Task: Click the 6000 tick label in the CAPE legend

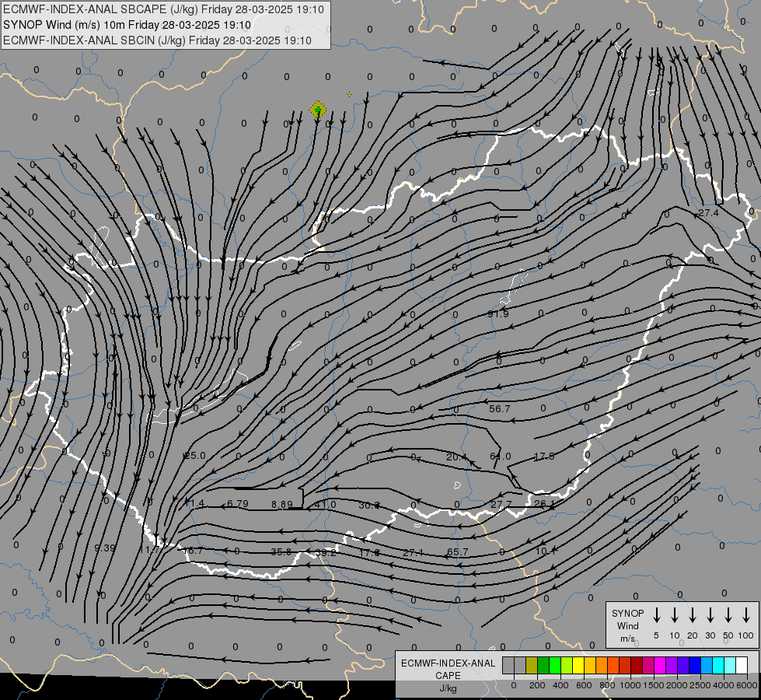Action: pos(747,685)
